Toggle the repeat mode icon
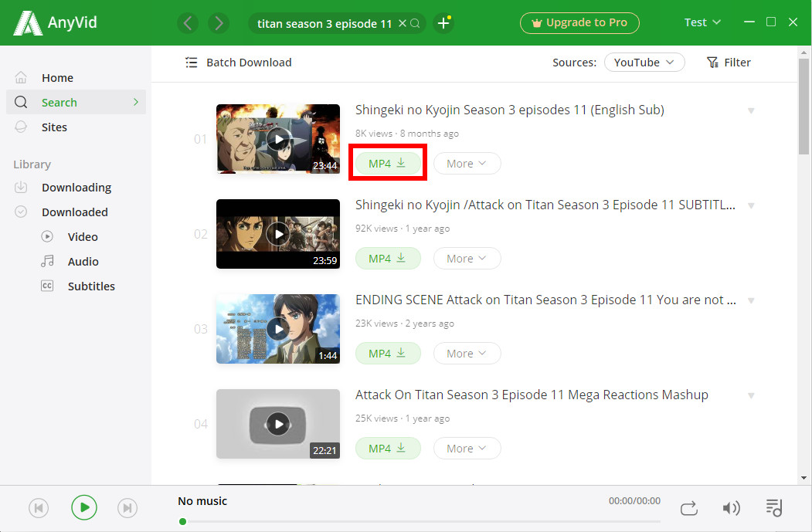 [x=688, y=508]
